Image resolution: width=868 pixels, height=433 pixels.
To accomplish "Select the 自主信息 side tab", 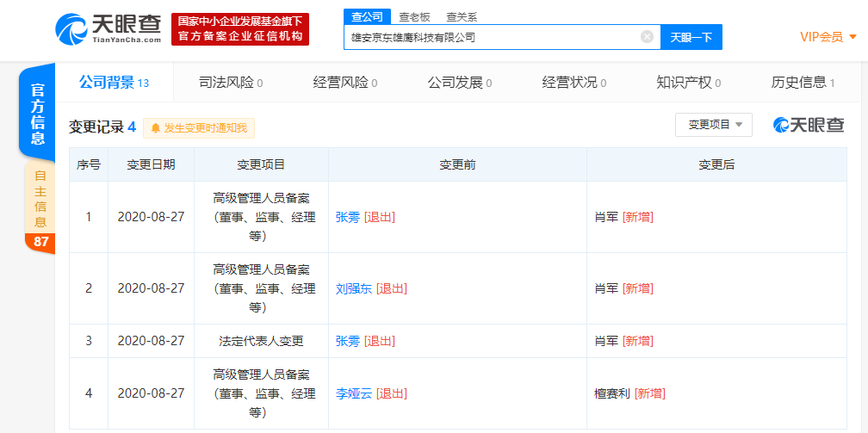I will [x=40, y=198].
